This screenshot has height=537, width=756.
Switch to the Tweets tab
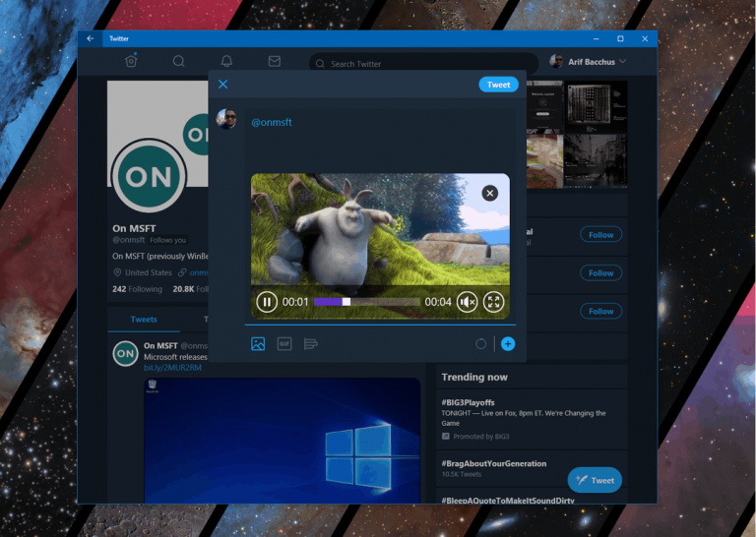(144, 320)
